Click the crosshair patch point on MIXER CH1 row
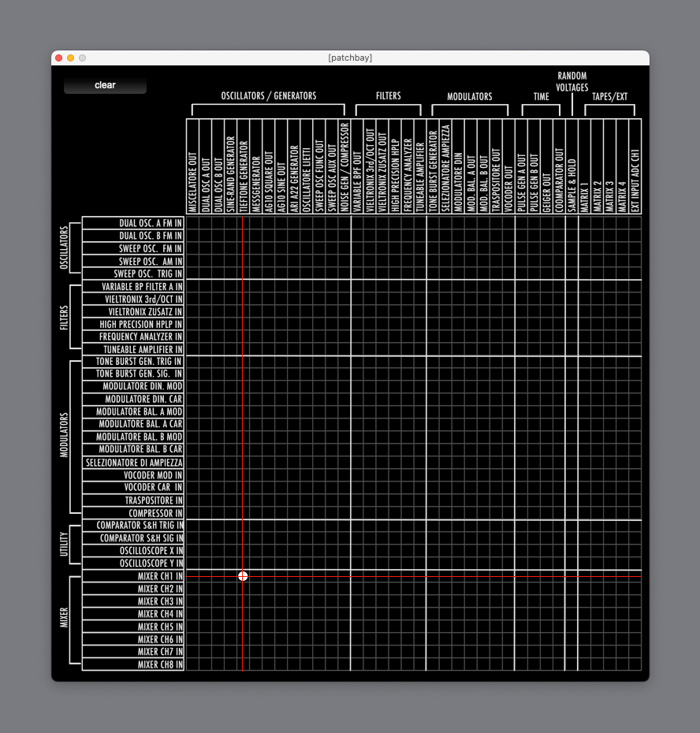 tap(243, 576)
